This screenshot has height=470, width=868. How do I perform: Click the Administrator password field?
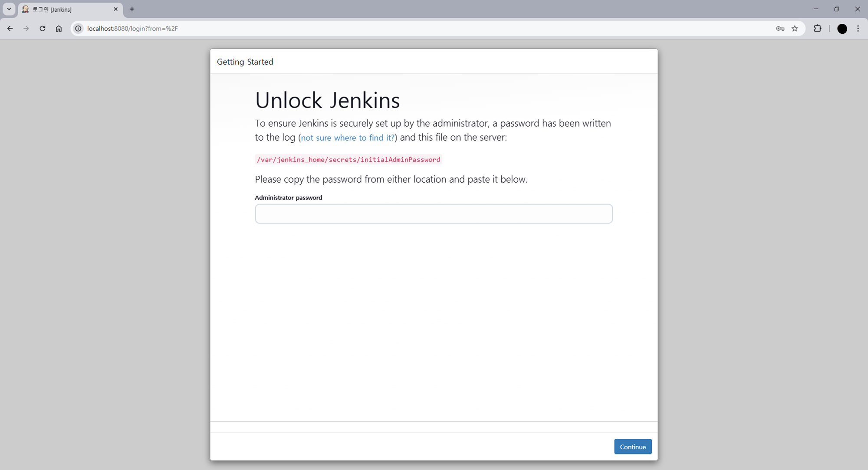pos(434,214)
